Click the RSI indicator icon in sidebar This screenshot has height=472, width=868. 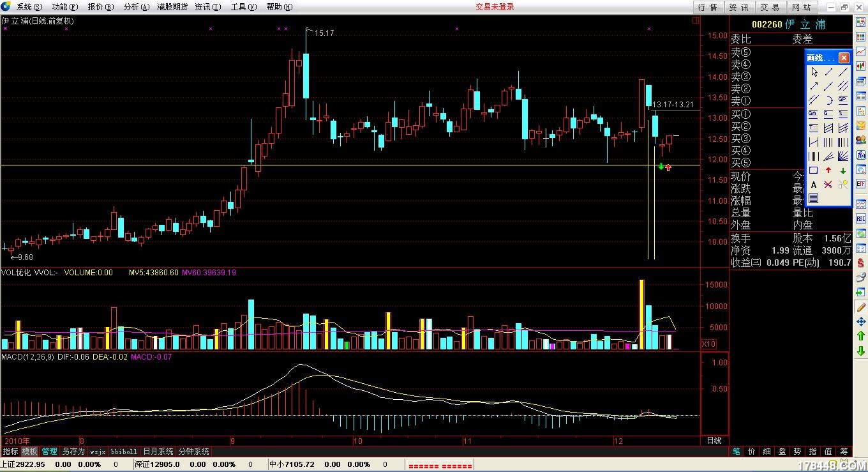[x=860, y=219]
